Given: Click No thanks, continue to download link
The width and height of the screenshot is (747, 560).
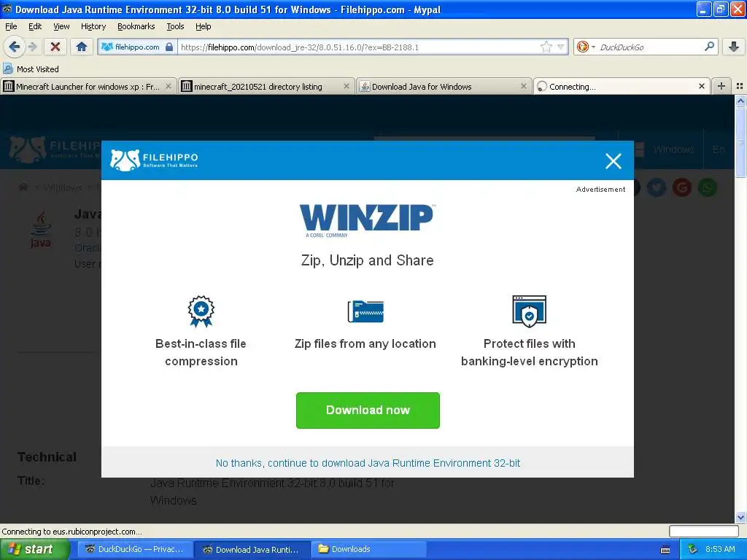Looking at the screenshot, I should 368,463.
